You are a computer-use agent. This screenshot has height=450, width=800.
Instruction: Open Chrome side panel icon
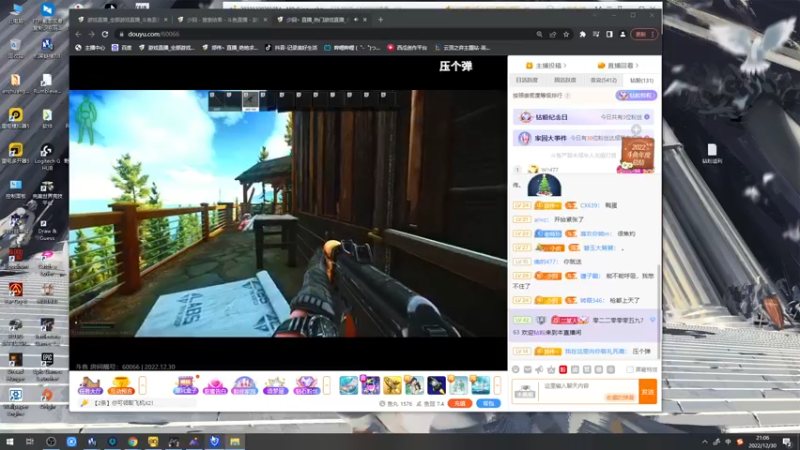pos(609,34)
